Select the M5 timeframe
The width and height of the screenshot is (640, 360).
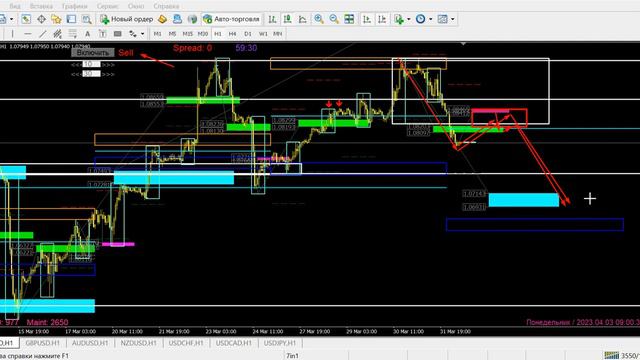(x=172, y=34)
